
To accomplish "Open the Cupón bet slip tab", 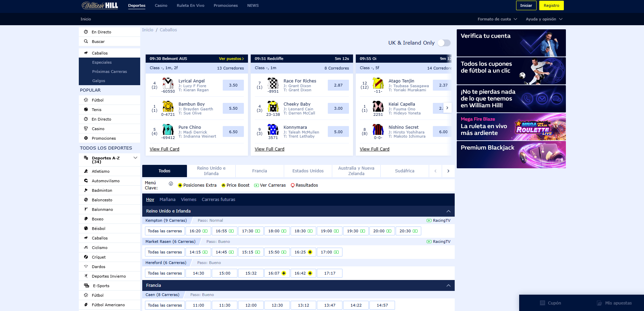I will (x=550, y=303).
